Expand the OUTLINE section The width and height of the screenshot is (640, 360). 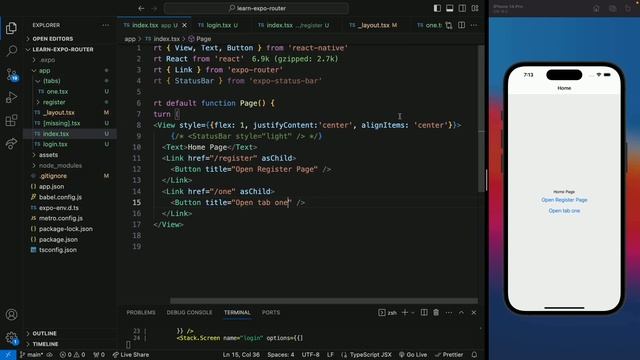point(44,333)
